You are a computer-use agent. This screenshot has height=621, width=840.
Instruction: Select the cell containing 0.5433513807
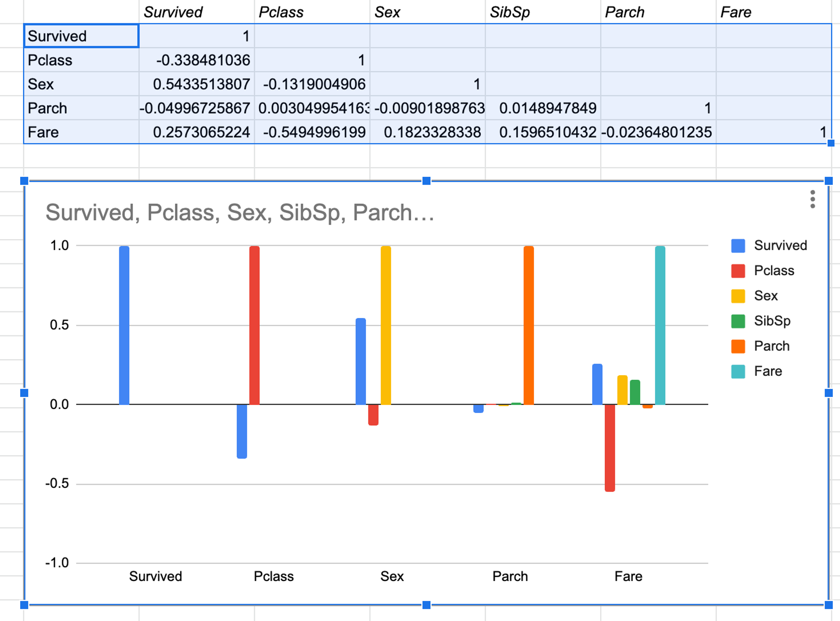click(x=197, y=84)
